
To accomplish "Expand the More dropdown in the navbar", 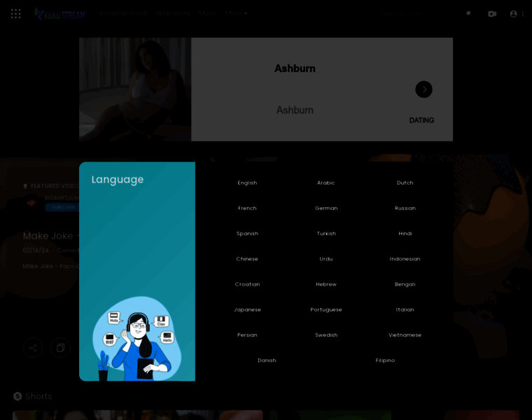I will [x=236, y=13].
